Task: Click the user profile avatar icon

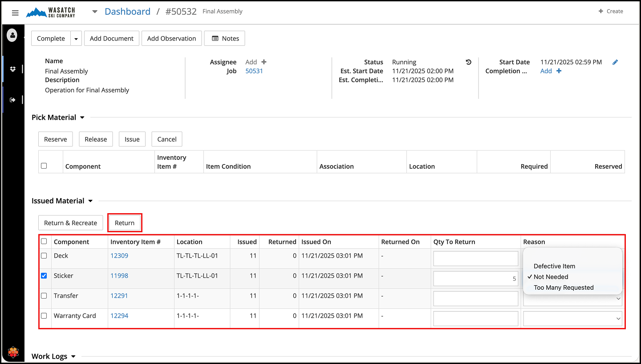Action: tap(12, 35)
